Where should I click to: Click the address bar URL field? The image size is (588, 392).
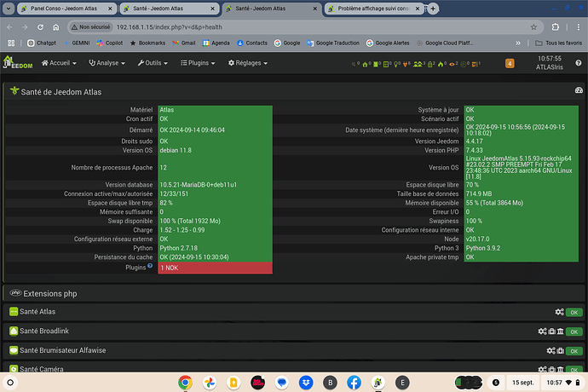[x=306, y=27]
